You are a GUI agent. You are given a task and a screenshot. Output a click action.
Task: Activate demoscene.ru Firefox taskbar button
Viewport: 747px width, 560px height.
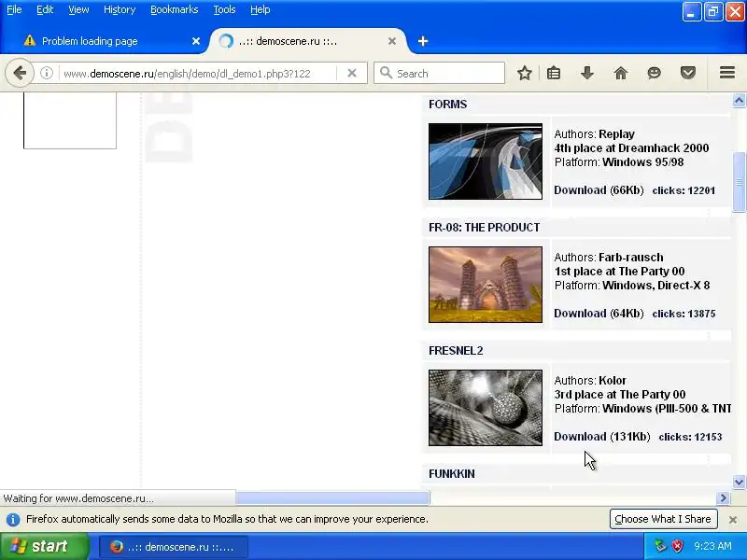click(x=174, y=547)
